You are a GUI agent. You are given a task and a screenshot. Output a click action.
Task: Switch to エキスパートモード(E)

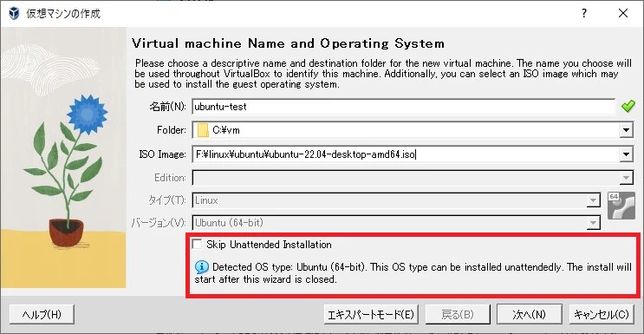(371, 315)
